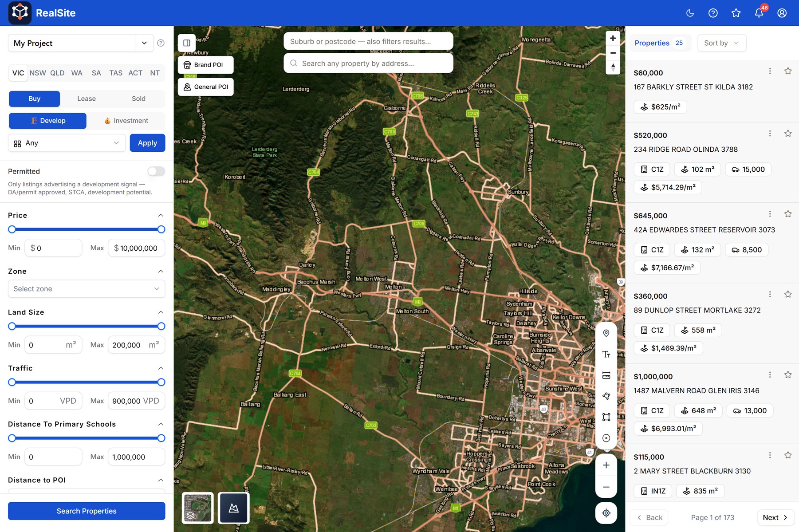Switch to Sold listings
The image size is (799, 532).
pyautogui.click(x=138, y=99)
